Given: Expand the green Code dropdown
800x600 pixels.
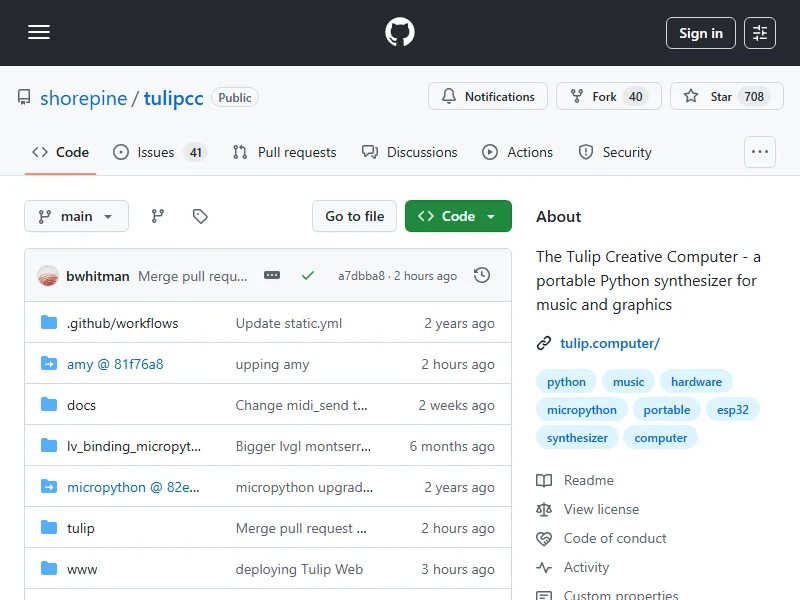Looking at the screenshot, I should pyautogui.click(x=458, y=216).
